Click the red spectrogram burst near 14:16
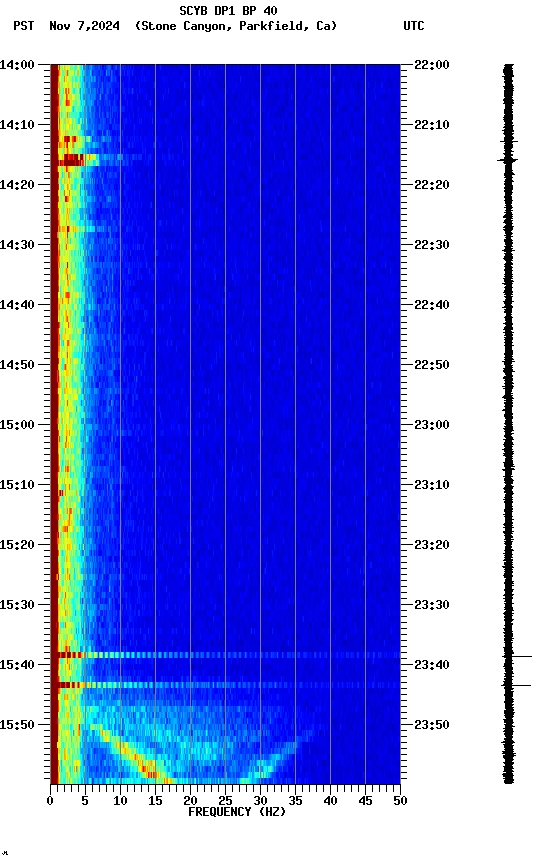This screenshot has width=552, height=864. pyautogui.click(x=72, y=160)
